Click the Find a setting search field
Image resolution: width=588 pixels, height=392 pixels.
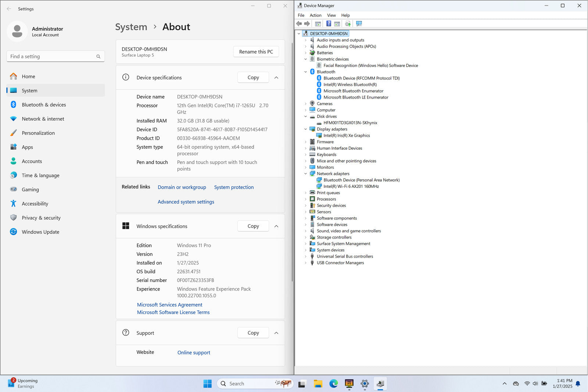point(55,57)
